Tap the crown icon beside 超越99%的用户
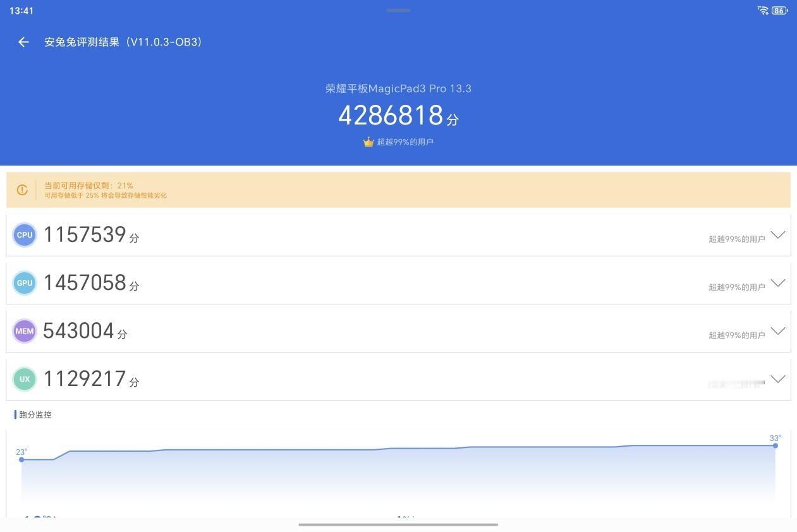 [x=368, y=142]
